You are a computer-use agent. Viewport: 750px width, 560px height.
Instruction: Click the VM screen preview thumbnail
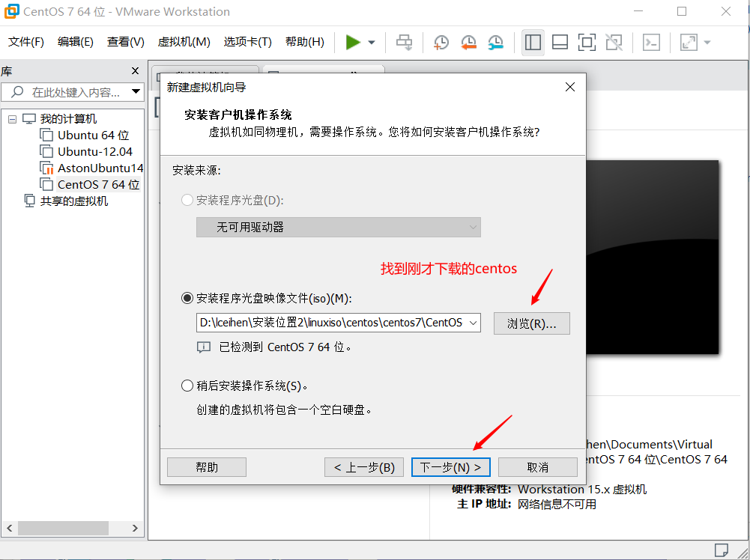pos(652,257)
